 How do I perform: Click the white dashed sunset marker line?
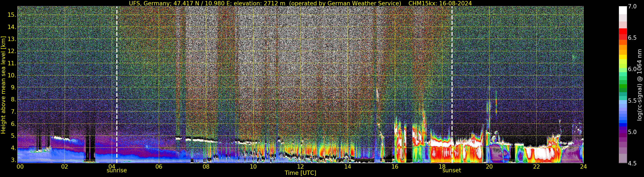click(x=452, y=85)
